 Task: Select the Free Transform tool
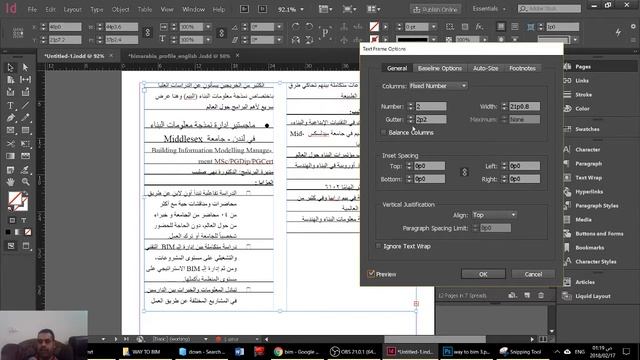coord(25,144)
